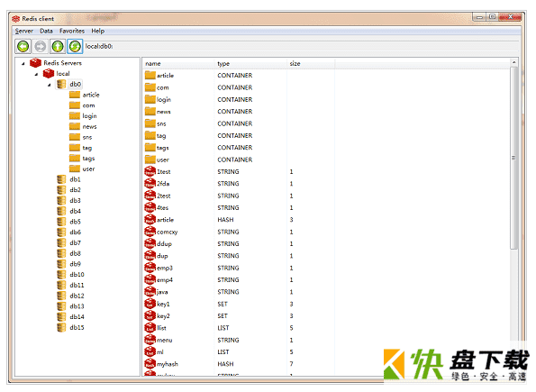Open the Server menu
This screenshot has width=536, height=392.
(x=24, y=32)
